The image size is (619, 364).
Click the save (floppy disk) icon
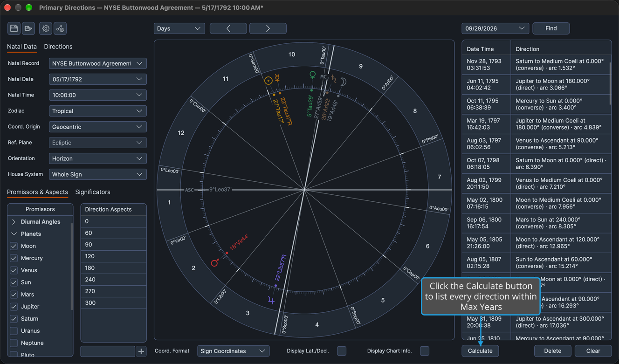point(14,28)
